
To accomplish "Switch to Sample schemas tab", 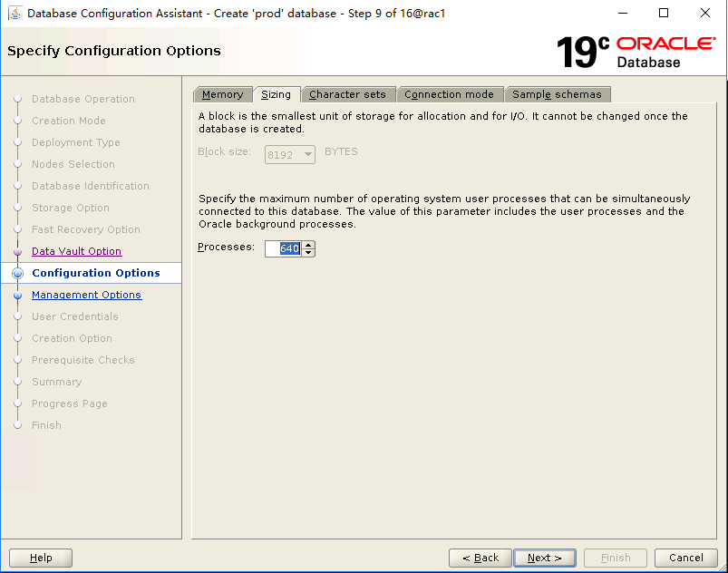I will click(x=558, y=94).
